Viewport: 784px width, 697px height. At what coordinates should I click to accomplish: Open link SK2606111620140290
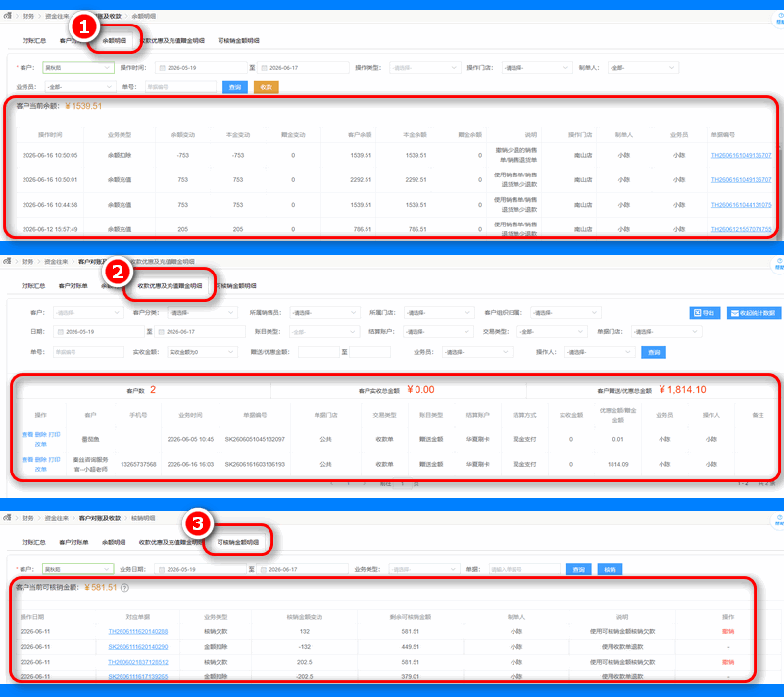[138, 647]
